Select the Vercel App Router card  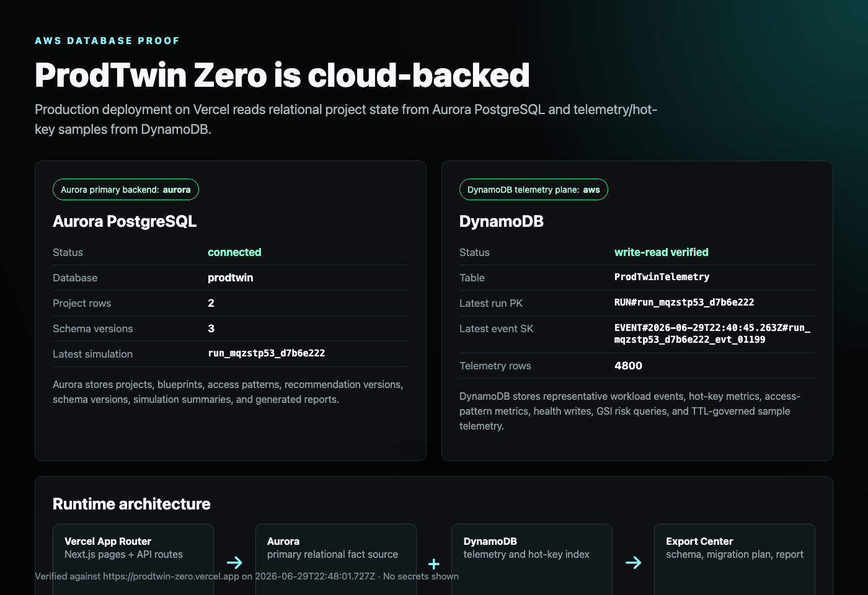pyautogui.click(x=133, y=559)
